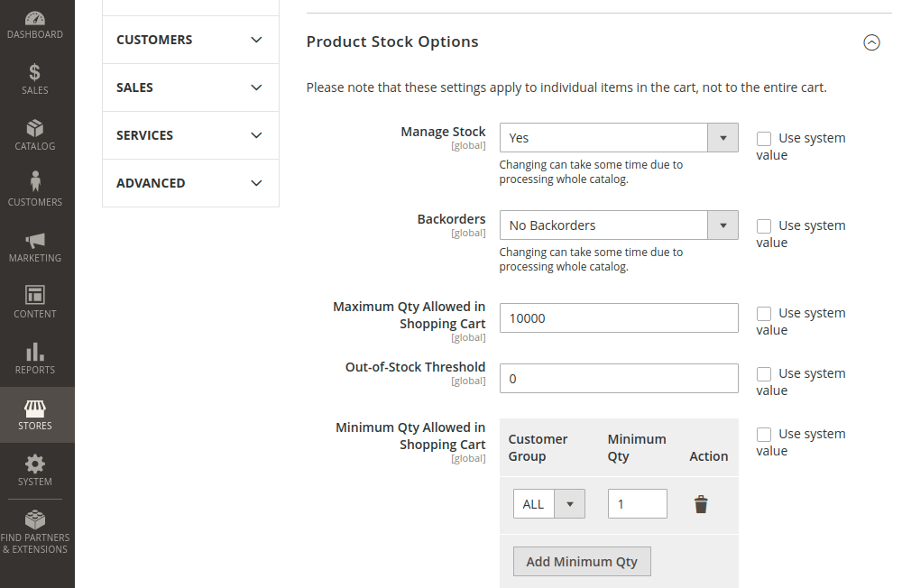Screen dimensions: 902x588
Task: Focus the Minimum Qty field containing 1
Action: tap(638, 504)
